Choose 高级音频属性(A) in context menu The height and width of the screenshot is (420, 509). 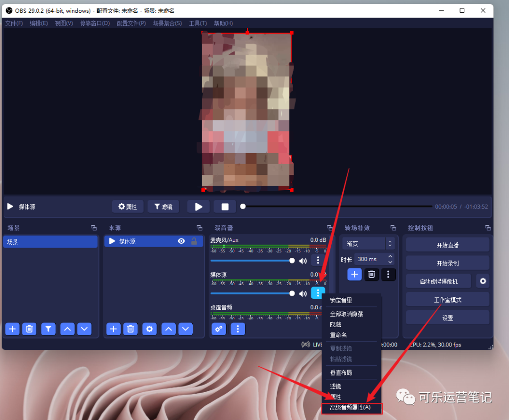352,408
